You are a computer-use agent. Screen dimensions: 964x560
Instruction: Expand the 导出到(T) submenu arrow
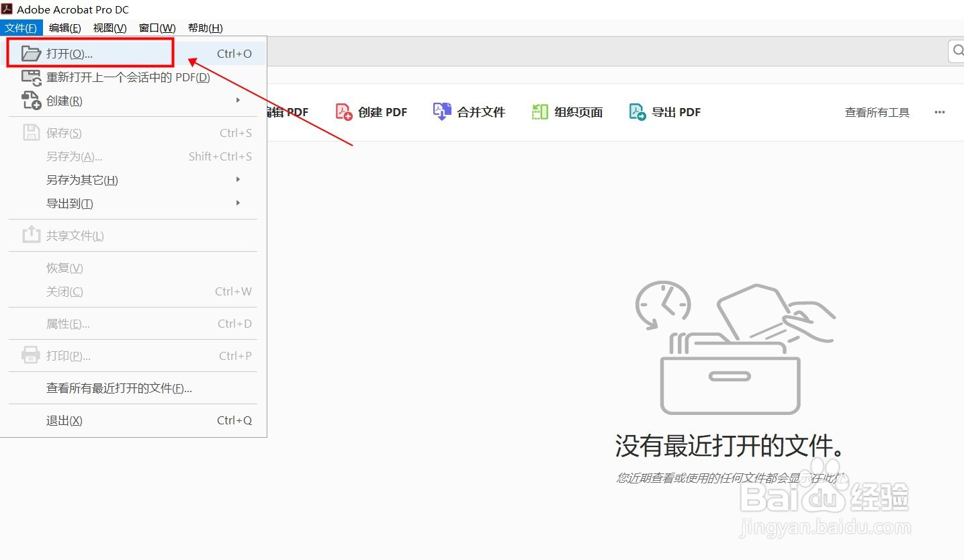tap(238, 203)
